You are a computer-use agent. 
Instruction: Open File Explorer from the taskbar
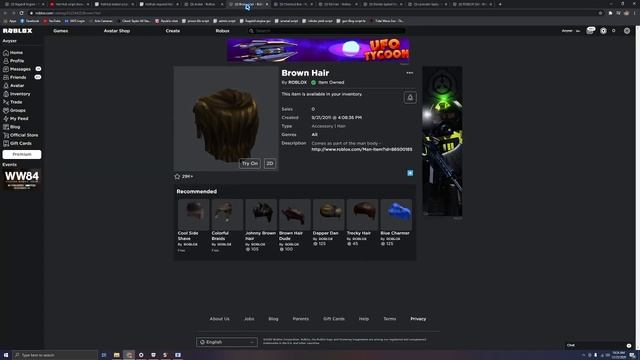(x=116, y=355)
